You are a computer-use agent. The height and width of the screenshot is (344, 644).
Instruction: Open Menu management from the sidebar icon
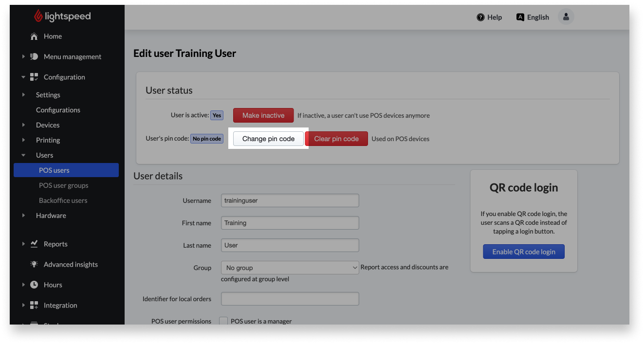[34, 56]
